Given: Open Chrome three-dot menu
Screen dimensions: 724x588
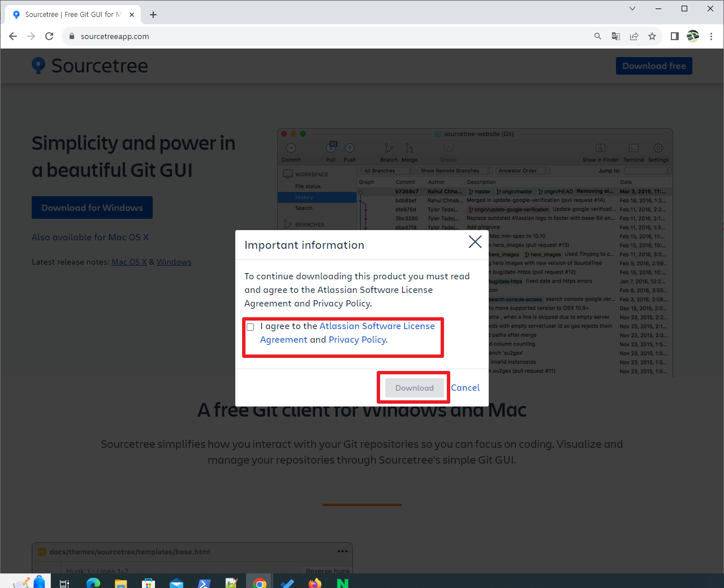Looking at the screenshot, I should pyautogui.click(x=712, y=36).
